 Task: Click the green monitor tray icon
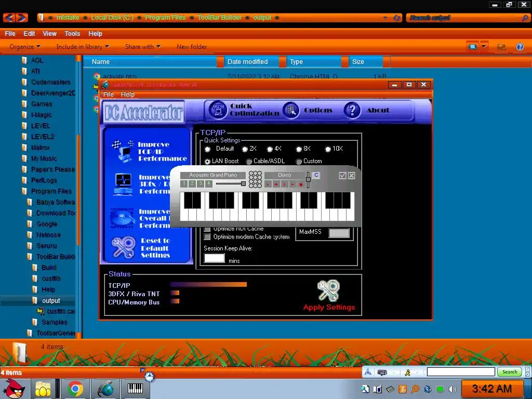coord(440,389)
